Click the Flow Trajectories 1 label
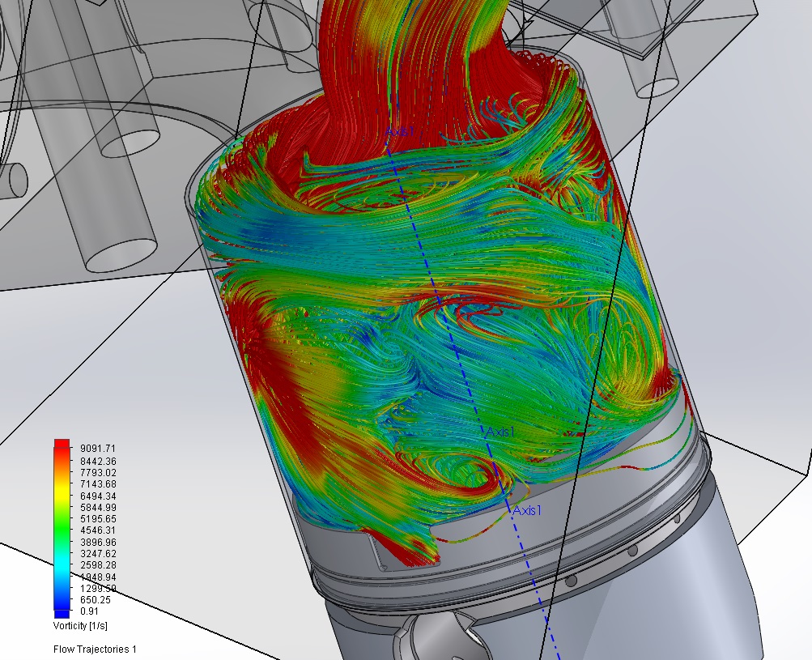 95,649
